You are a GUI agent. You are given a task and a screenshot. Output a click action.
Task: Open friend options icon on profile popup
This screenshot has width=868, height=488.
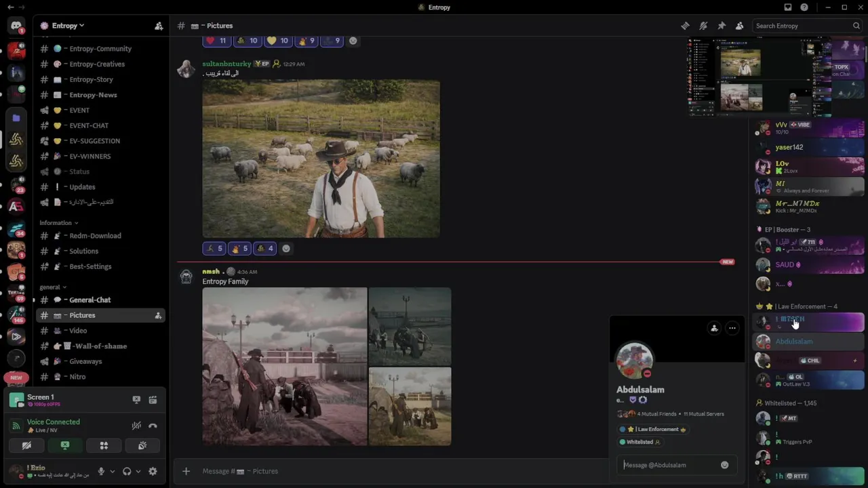click(714, 328)
